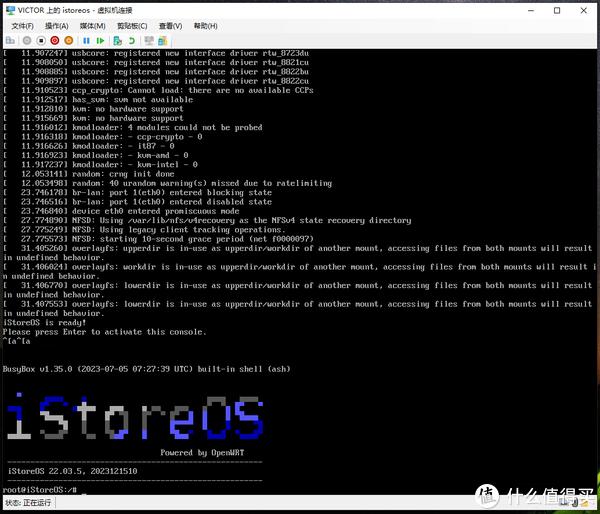The image size is (600, 514).
Task: Save the VM state with the orange icon
Action: (x=68, y=41)
